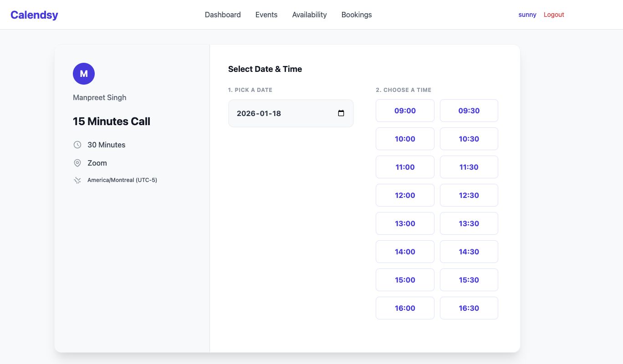The height and width of the screenshot is (364, 623).
Task: Click the clock icon beside 30 Minutes
Action: [77, 145]
